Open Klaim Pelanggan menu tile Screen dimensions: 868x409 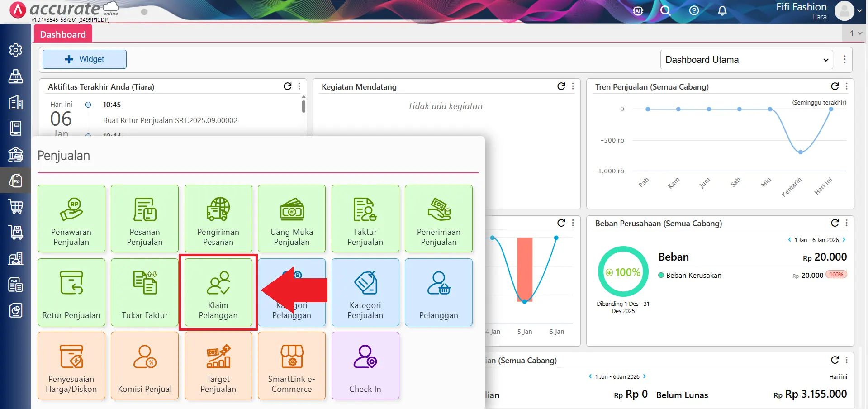click(x=218, y=293)
